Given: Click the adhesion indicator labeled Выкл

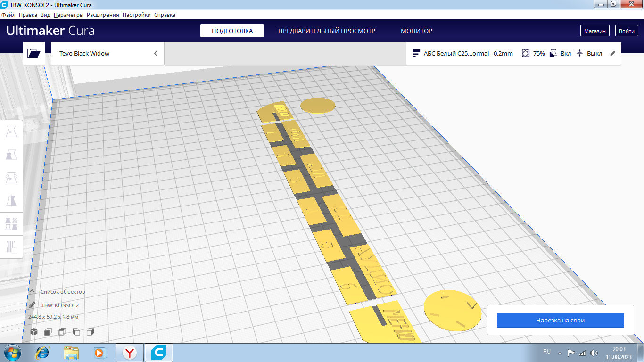Looking at the screenshot, I should tap(589, 53).
